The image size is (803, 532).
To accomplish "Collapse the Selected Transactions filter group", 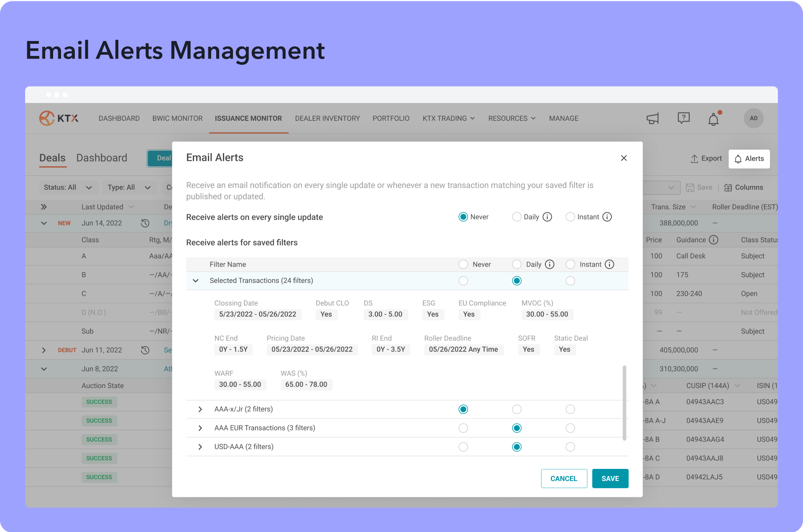I will click(x=195, y=280).
